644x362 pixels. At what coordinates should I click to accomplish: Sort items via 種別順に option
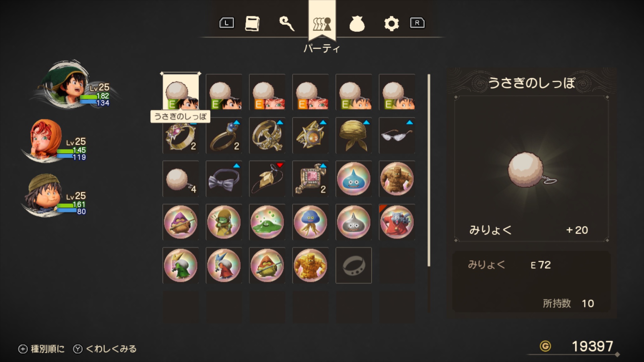pos(41,349)
